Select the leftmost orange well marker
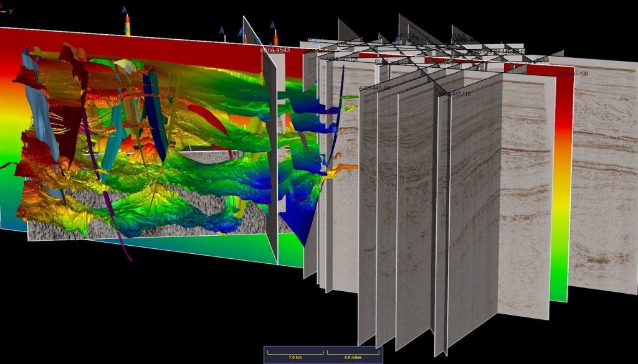This screenshot has width=638, height=364. [x=127, y=25]
